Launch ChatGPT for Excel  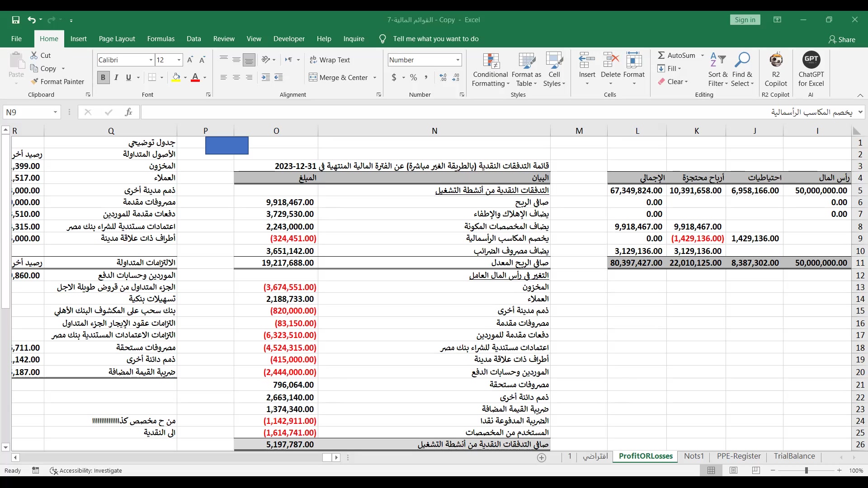811,69
